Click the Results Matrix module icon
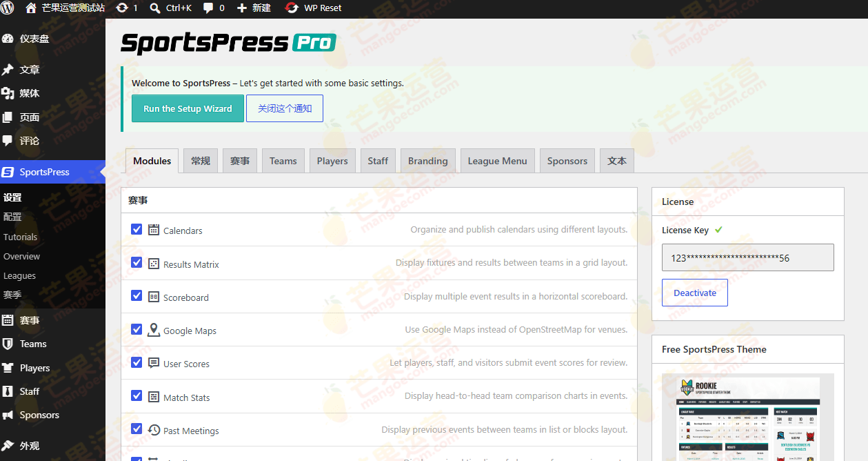This screenshot has height=461, width=868. click(154, 264)
